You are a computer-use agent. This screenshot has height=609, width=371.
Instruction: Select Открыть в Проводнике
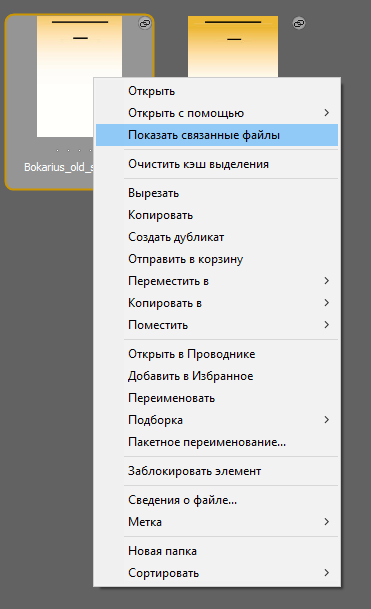point(217,354)
